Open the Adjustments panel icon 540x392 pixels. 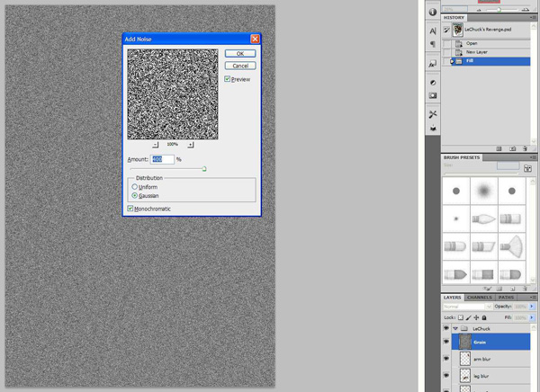(x=433, y=83)
